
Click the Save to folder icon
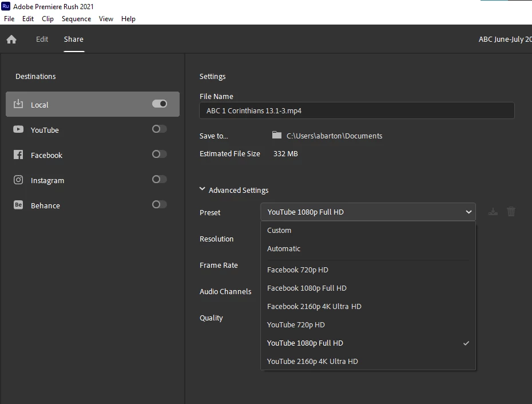pyautogui.click(x=277, y=135)
